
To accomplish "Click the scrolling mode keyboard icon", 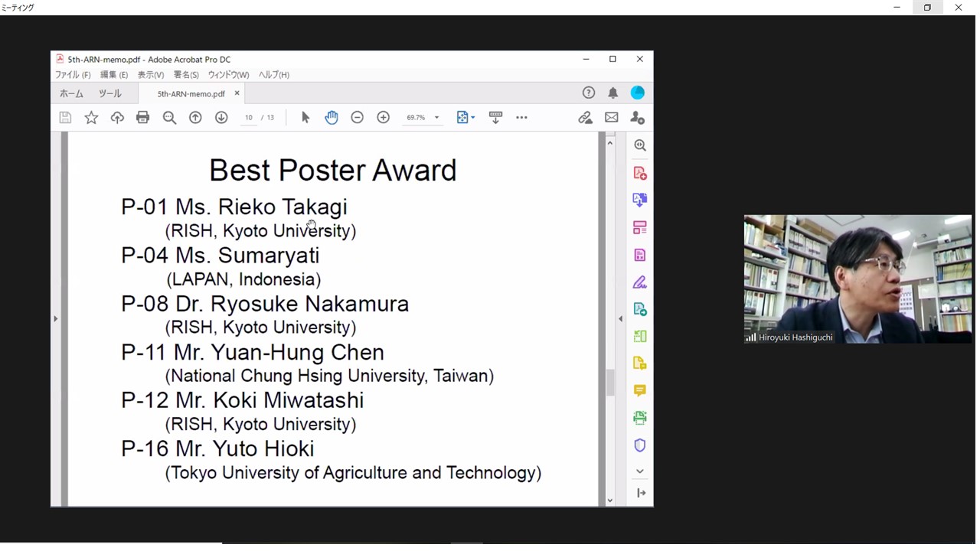I will [x=495, y=118].
